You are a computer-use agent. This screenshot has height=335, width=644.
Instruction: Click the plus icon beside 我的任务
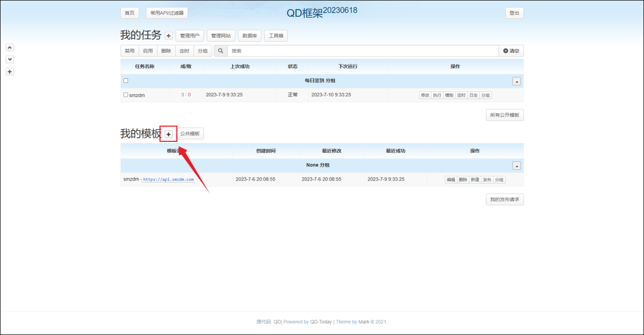(x=169, y=36)
